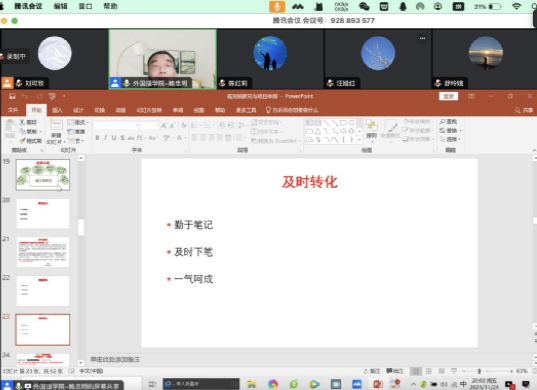Toggle the microphone icon in menu bar
The height and width of the screenshot is (390, 537).
point(277,6)
